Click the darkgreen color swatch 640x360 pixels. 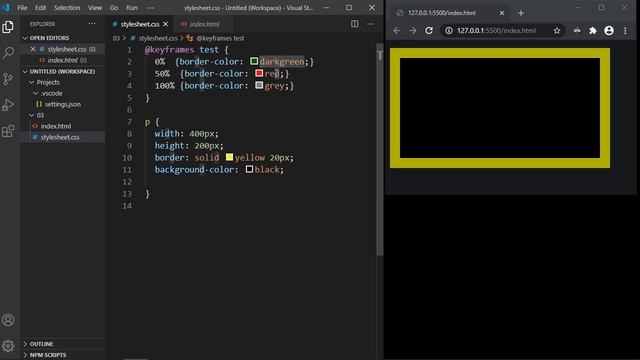254,61
